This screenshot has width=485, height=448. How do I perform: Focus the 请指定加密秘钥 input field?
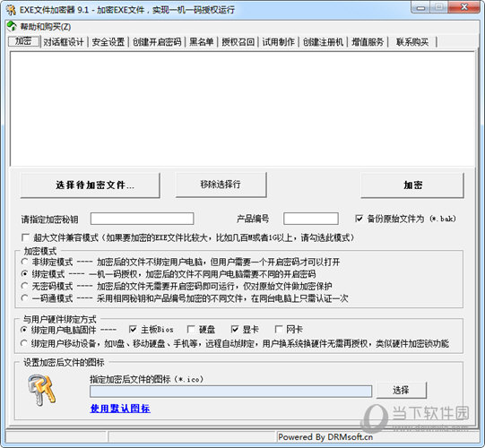click(142, 219)
